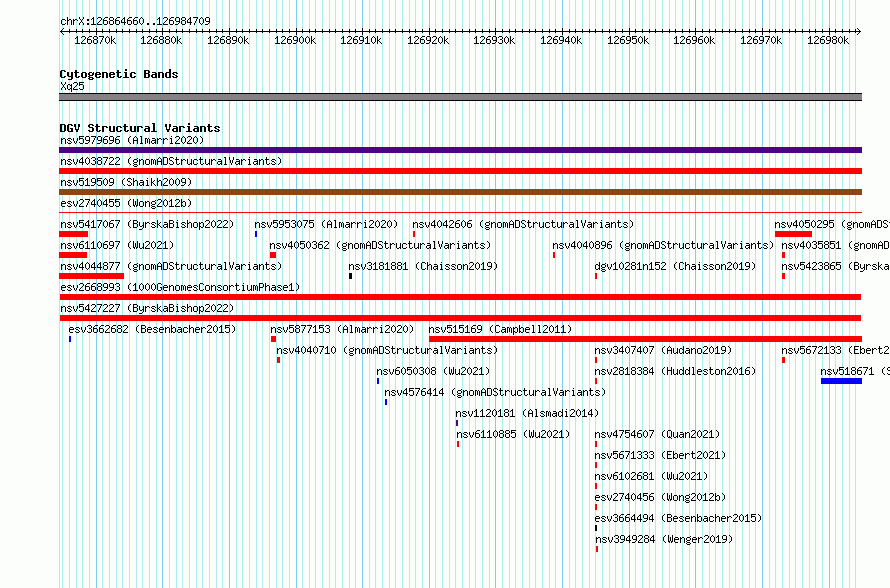Click esv2740456 (Wong2012b) label
This screenshot has height=588, width=890.
660,497
